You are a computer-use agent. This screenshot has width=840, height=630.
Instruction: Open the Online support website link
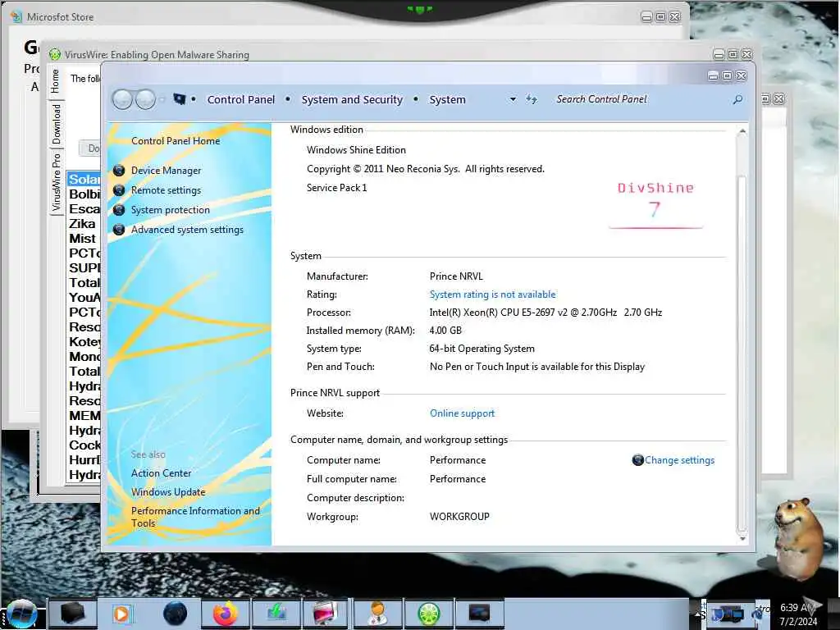[x=462, y=413]
